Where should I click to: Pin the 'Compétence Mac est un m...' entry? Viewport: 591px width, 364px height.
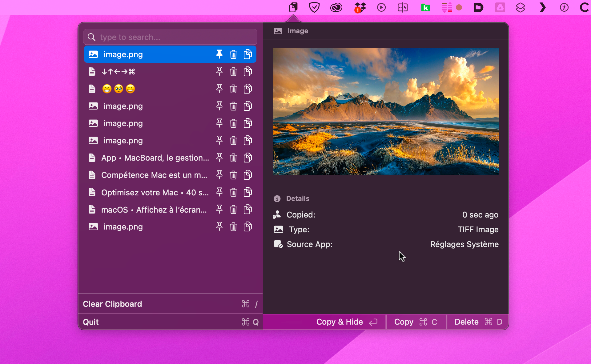219,175
